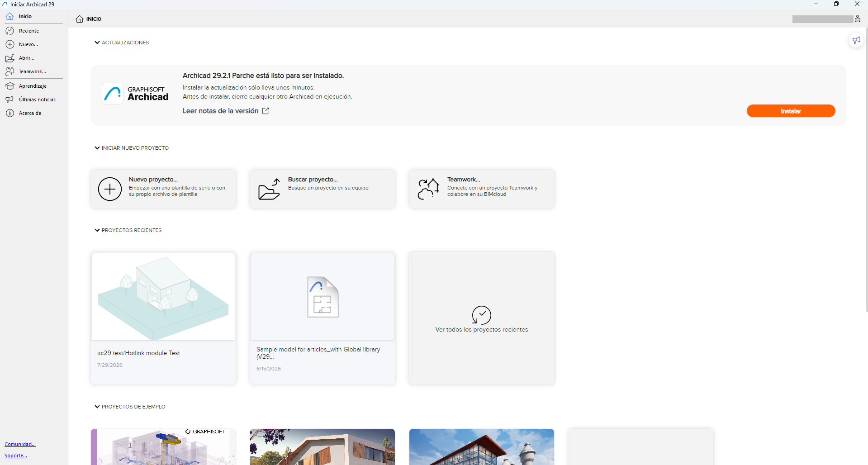This screenshot has width=868, height=465.
Task: Click the open folder icon on Buscar proyecto card
Action: (x=269, y=189)
